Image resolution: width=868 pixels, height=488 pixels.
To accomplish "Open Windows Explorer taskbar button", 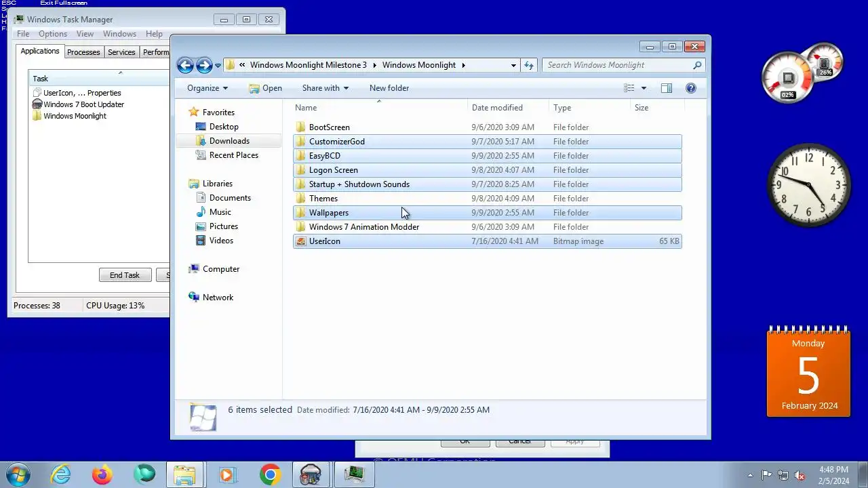I will pos(185,474).
